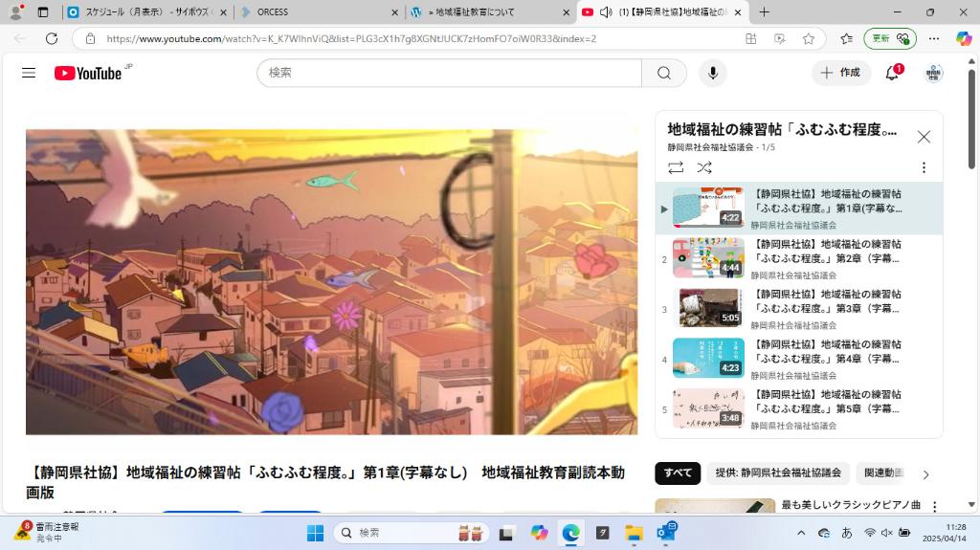
Task: Close the playlist panel with the X
Action: click(924, 137)
